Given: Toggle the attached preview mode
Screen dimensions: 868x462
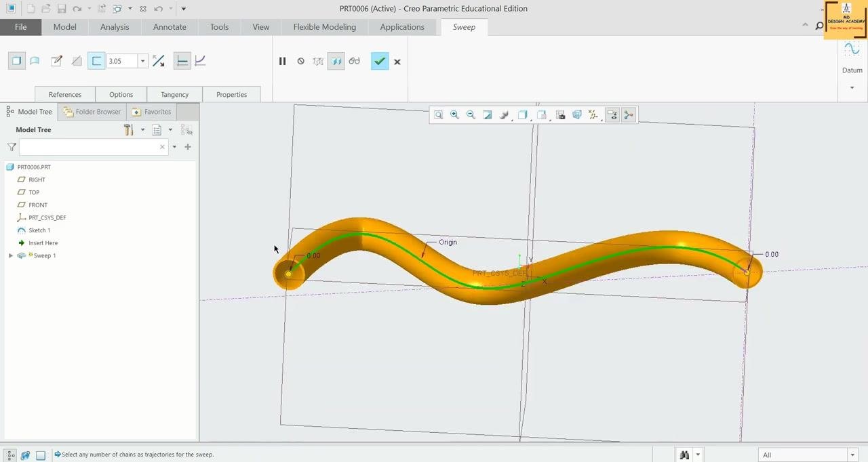Looking at the screenshot, I should coord(336,61).
